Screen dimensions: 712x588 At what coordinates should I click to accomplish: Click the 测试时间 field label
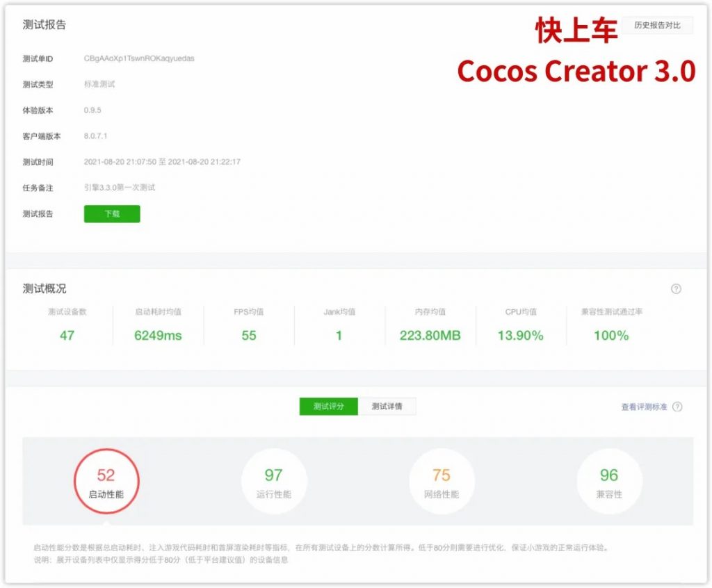(x=38, y=162)
